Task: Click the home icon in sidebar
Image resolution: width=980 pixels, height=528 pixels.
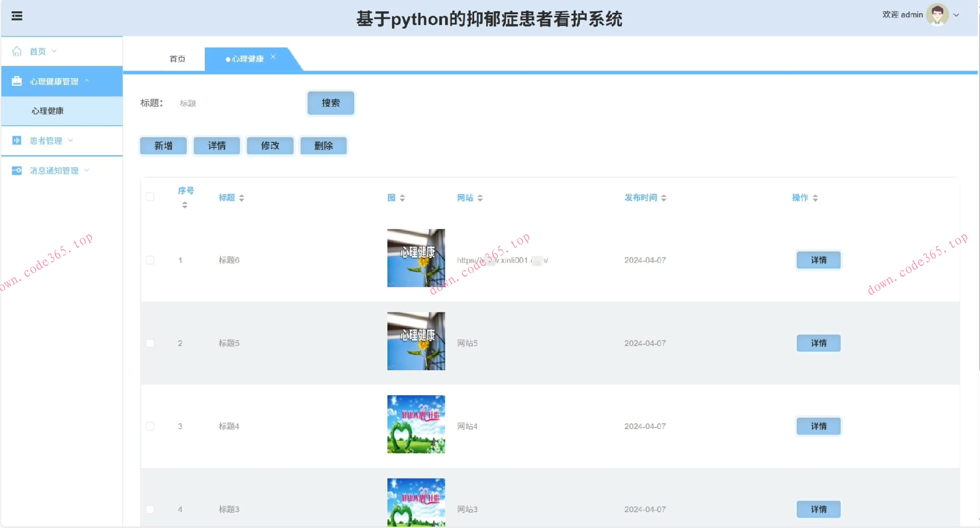Action: point(17,51)
